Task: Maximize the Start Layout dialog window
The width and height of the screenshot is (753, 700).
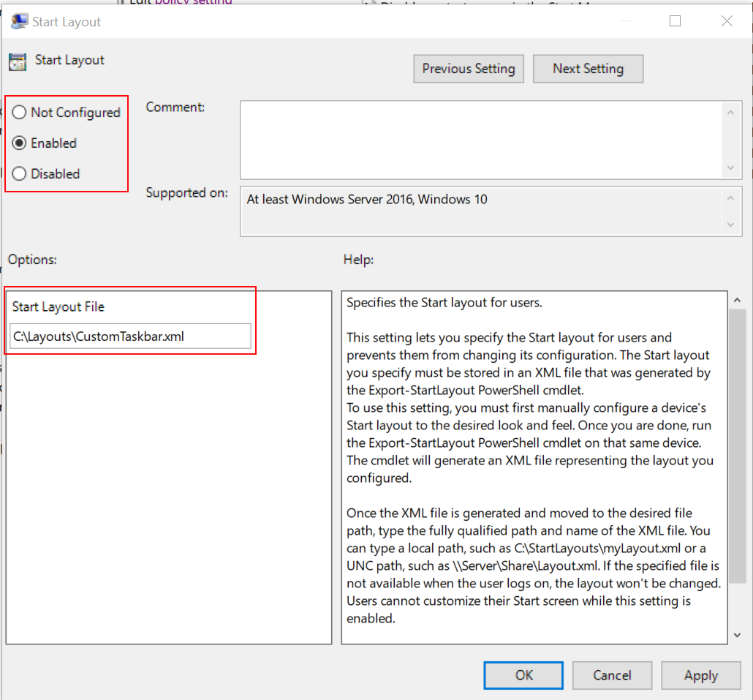Action: [x=675, y=21]
